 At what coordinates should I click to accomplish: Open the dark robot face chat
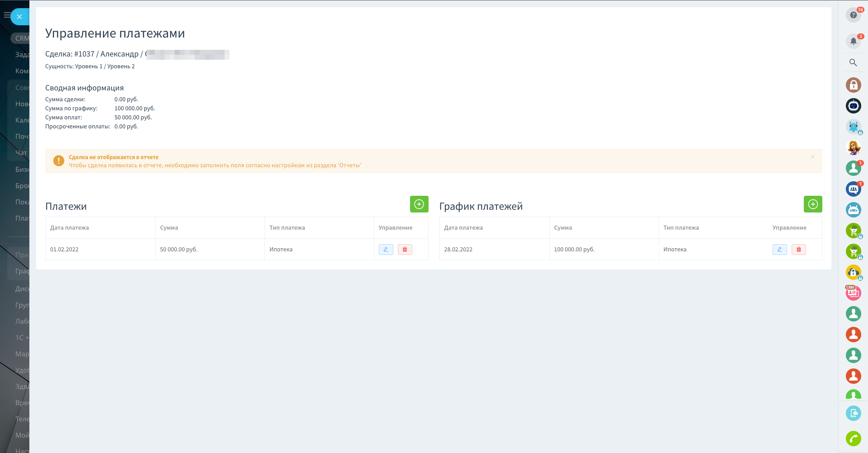tap(853, 106)
